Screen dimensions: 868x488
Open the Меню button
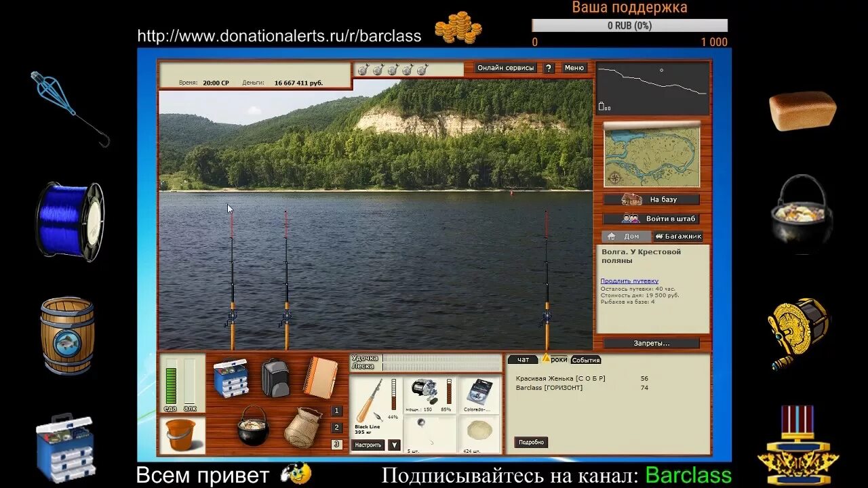[574, 68]
